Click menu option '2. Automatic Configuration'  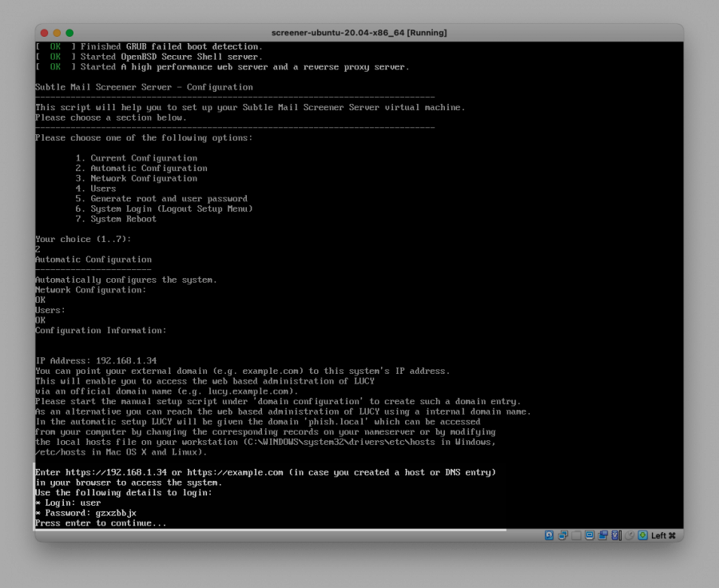(x=141, y=169)
